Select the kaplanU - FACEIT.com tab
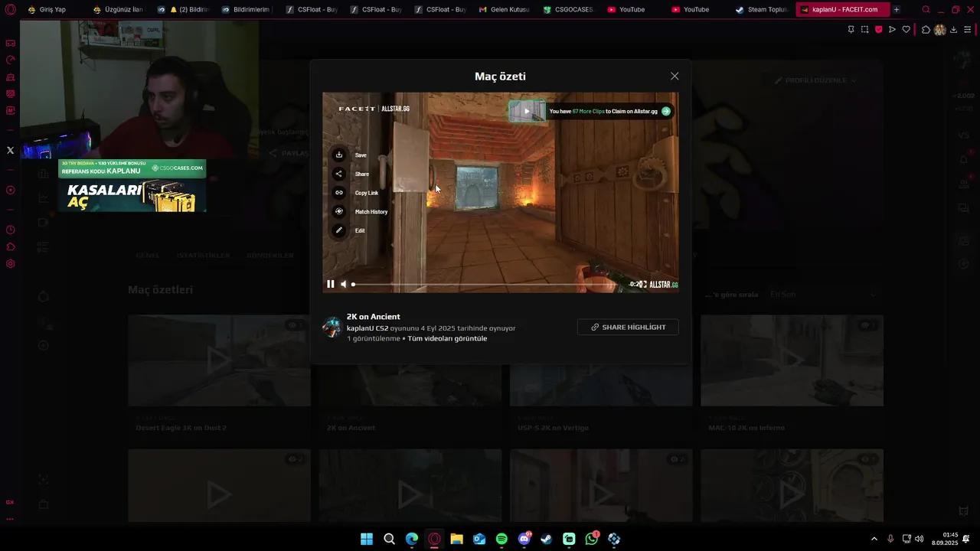 842,9
